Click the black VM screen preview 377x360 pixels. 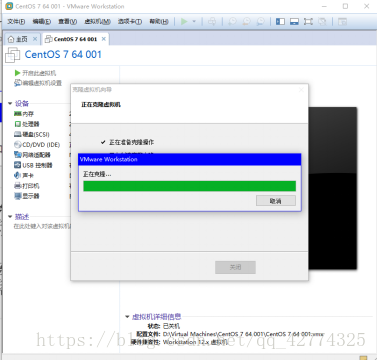pos(333,188)
